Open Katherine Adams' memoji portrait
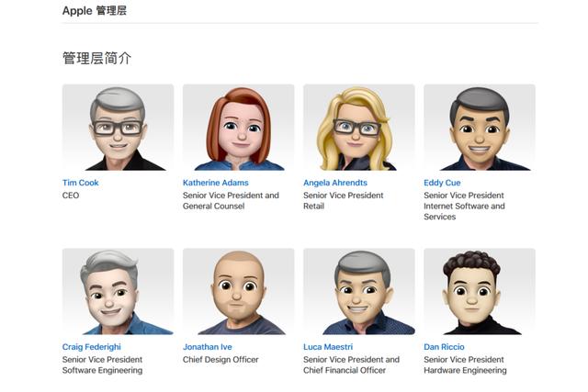 pyautogui.click(x=239, y=128)
